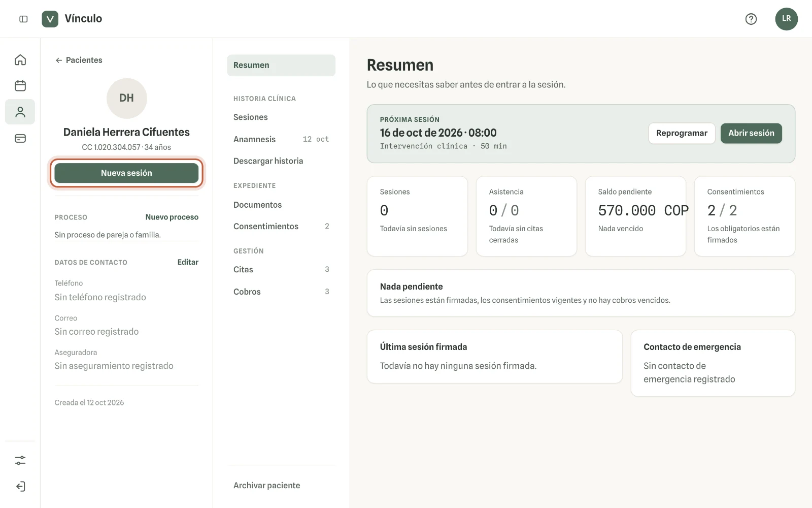
Task: Click Contacto de emergencia card
Action: point(713,363)
